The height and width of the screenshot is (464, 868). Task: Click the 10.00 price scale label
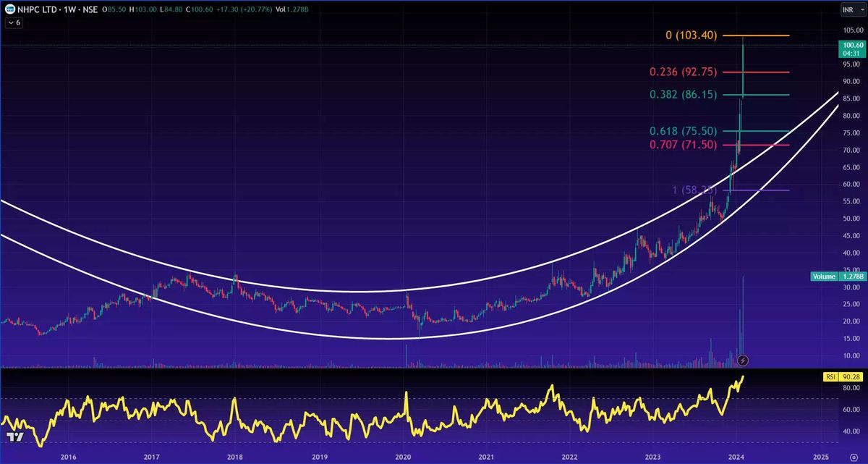(x=851, y=356)
